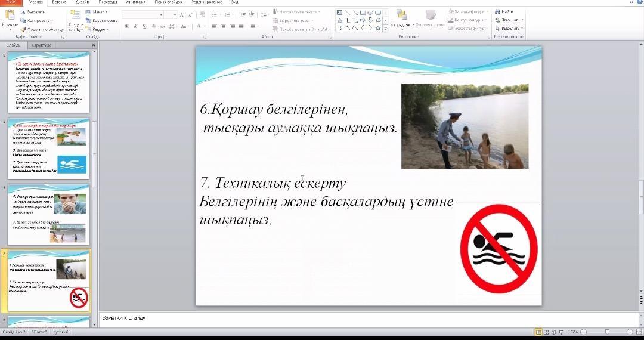This screenshot has width=644, height=340.
Task: Click the zoom slider handle
Action: pyautogui.click(x=607, y=332)
